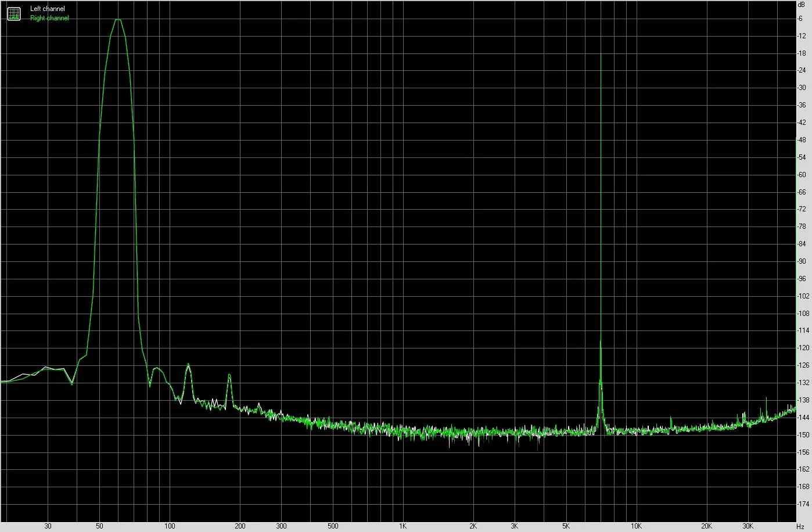Viewport: 812px width, 532px height.
Task: Select the "Right channel" legend label
Action: pyautogui.click(x=49, y=18)
